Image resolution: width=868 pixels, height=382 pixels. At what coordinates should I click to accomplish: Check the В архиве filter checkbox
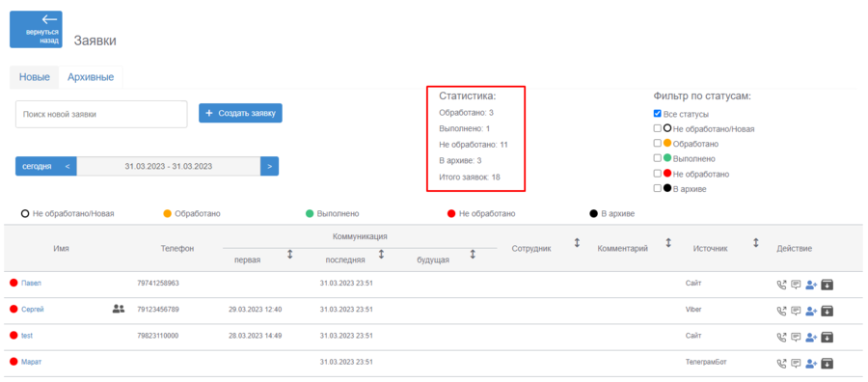click(657, 188)
